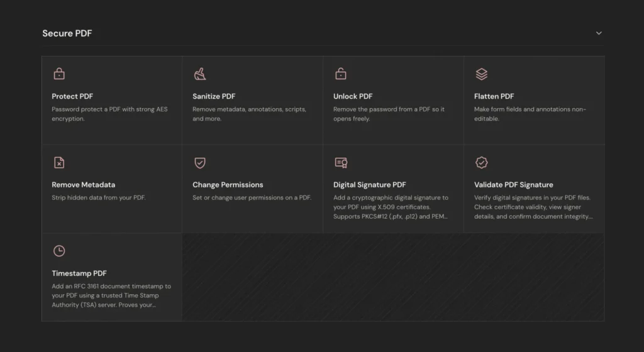The height and width of the screenshot is (352, 644).
Task: Click 'Add a cryptographic digital signature' description
Action: (391, 207)
